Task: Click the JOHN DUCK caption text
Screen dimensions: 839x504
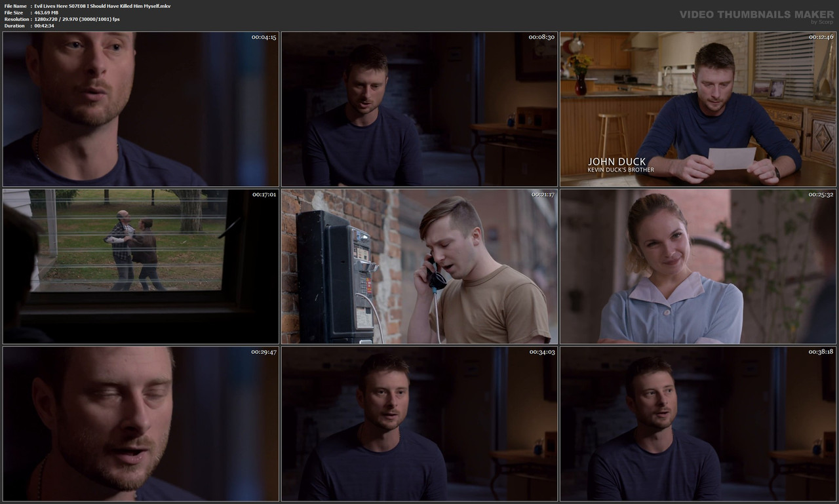Action: [x=617, y=161]
